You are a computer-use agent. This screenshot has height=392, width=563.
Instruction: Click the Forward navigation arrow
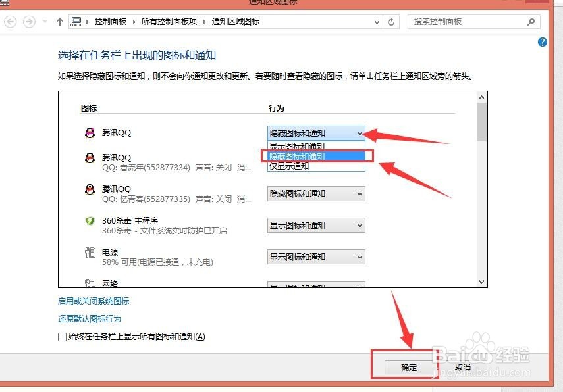click(29, 22)
